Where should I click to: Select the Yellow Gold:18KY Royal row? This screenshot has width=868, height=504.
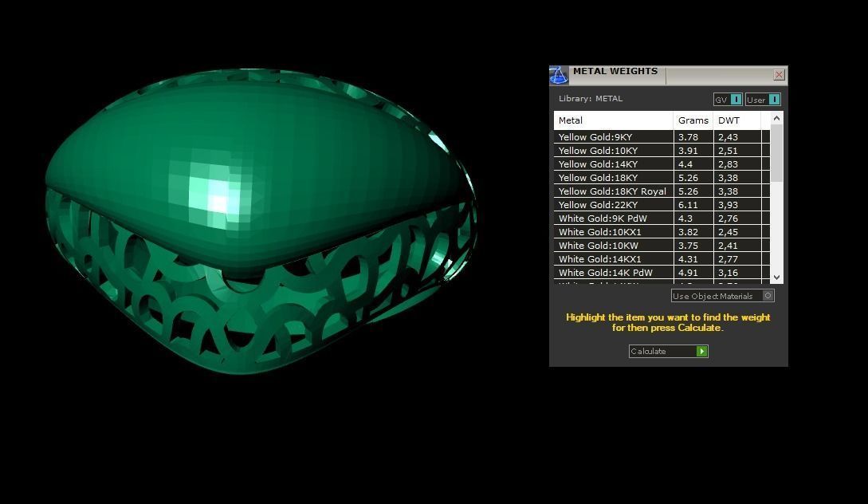(x=662, y=191)
